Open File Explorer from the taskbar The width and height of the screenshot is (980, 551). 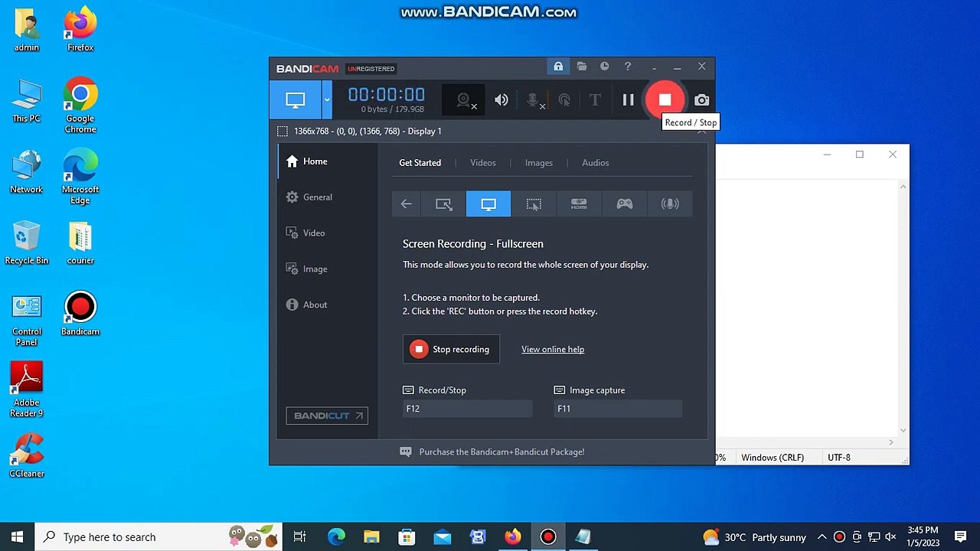pos(371,537)
